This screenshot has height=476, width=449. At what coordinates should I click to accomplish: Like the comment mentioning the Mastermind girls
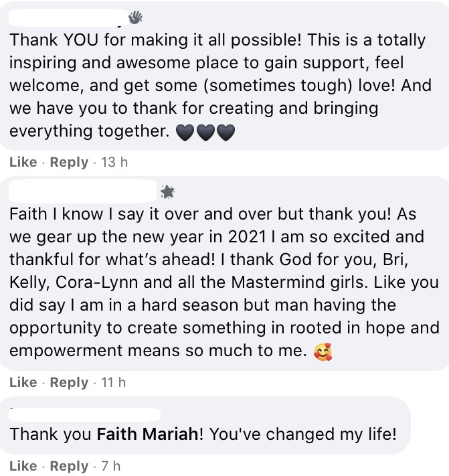point(23,383)
